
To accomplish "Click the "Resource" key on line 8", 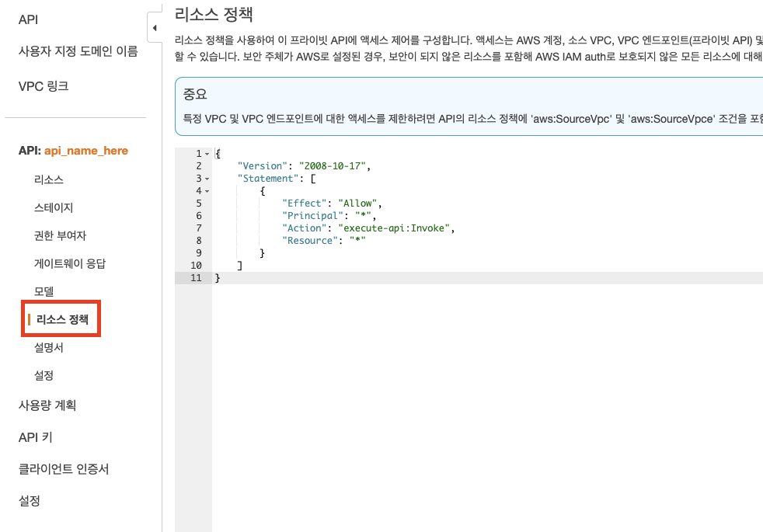I will (x=309, y=240).
